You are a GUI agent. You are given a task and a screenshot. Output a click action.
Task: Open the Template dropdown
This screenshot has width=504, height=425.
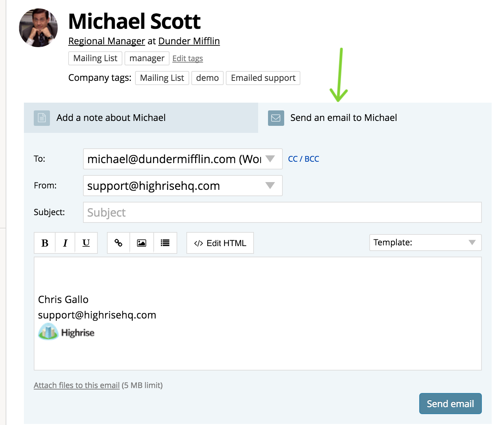point(425,243)
